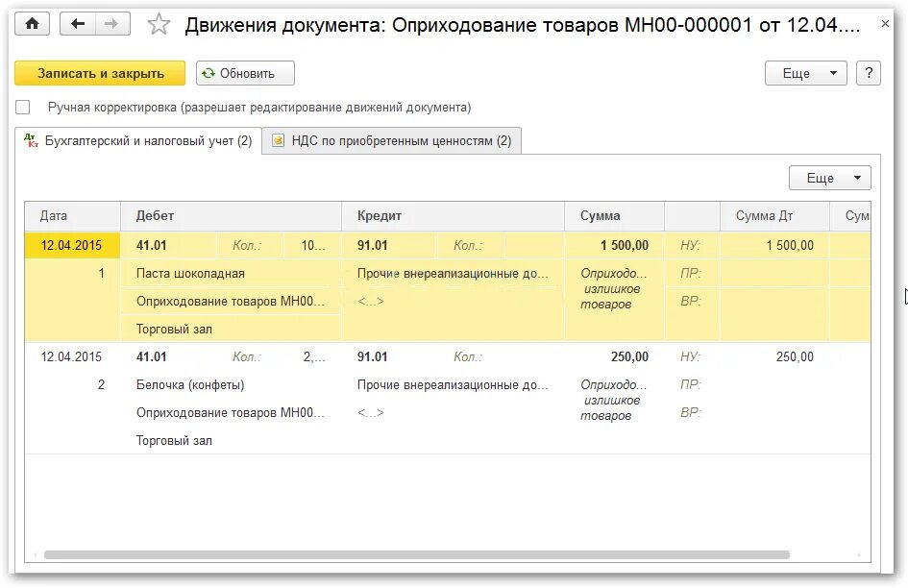This screenshot has height=588, width=908.
Task: Close the document movements window
Action: click(x=885, y=24)
